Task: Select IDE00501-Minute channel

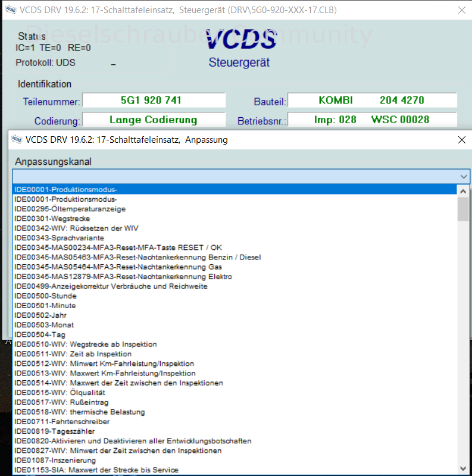Action: 235,306
